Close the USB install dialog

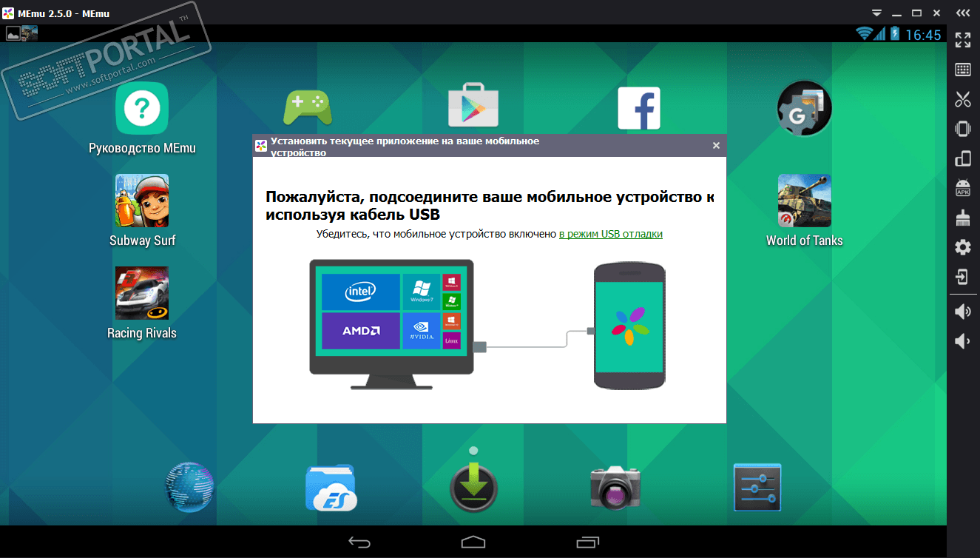716,146
